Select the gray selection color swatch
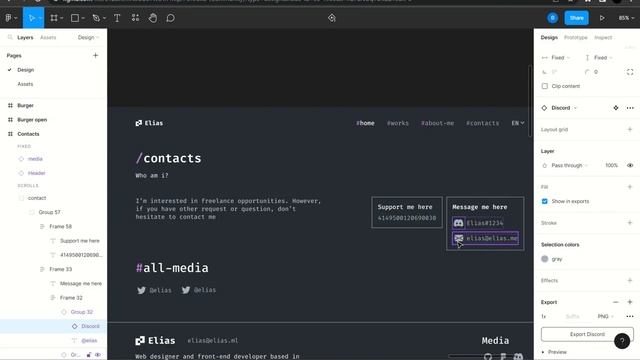This screenshot has width=640, height=360. (544, 259)
